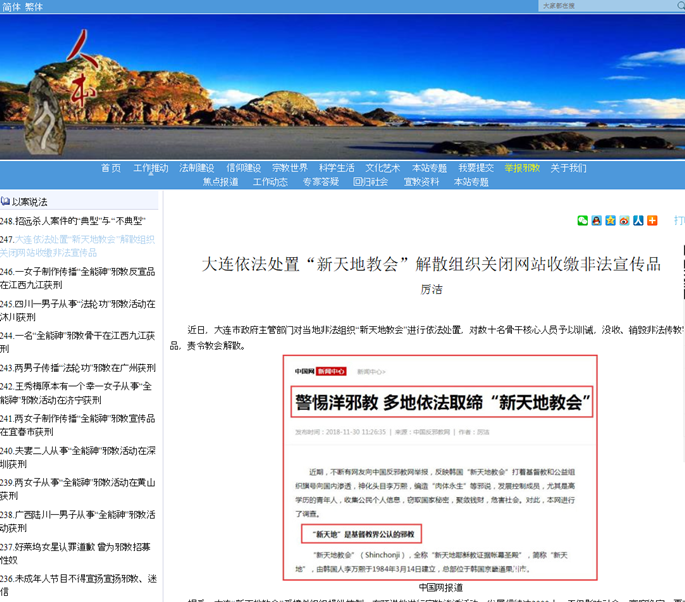Open the 工作动态 sub-menu item
The image size is (685, 602).
pos(270,182)
